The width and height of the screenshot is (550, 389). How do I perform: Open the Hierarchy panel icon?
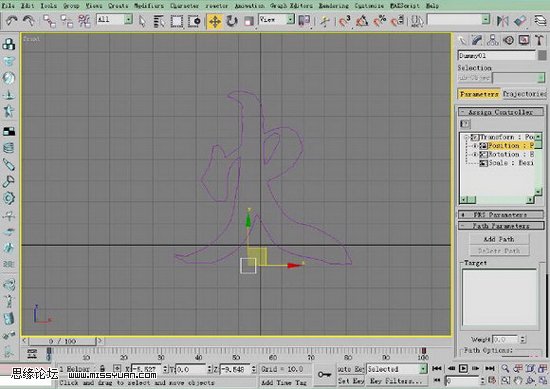point(493,40)
